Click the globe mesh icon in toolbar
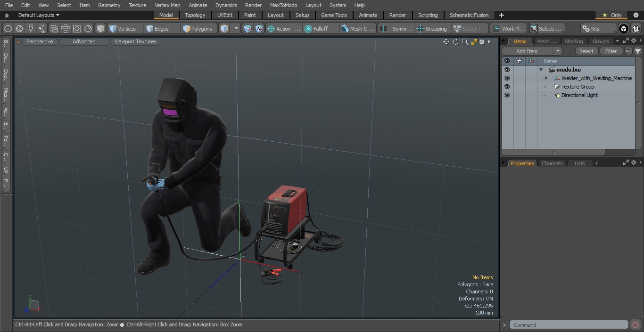 19,29
